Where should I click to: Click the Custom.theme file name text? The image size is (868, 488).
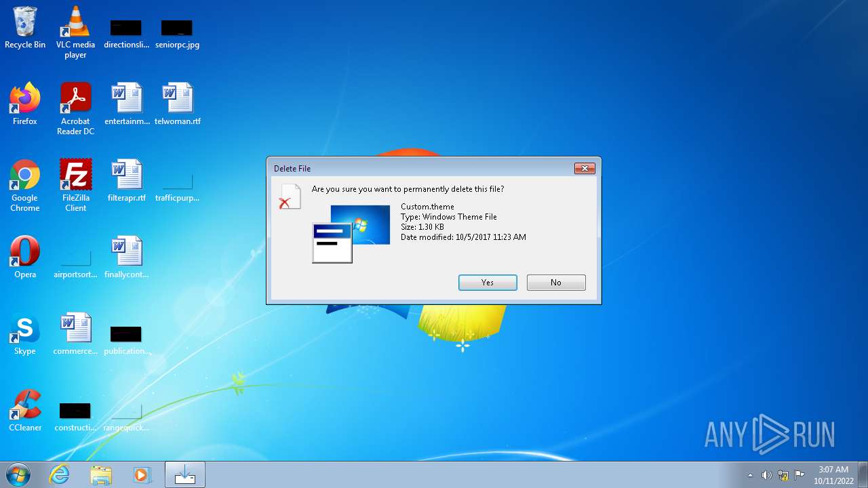pyautogui.click(x=427, y=207)
